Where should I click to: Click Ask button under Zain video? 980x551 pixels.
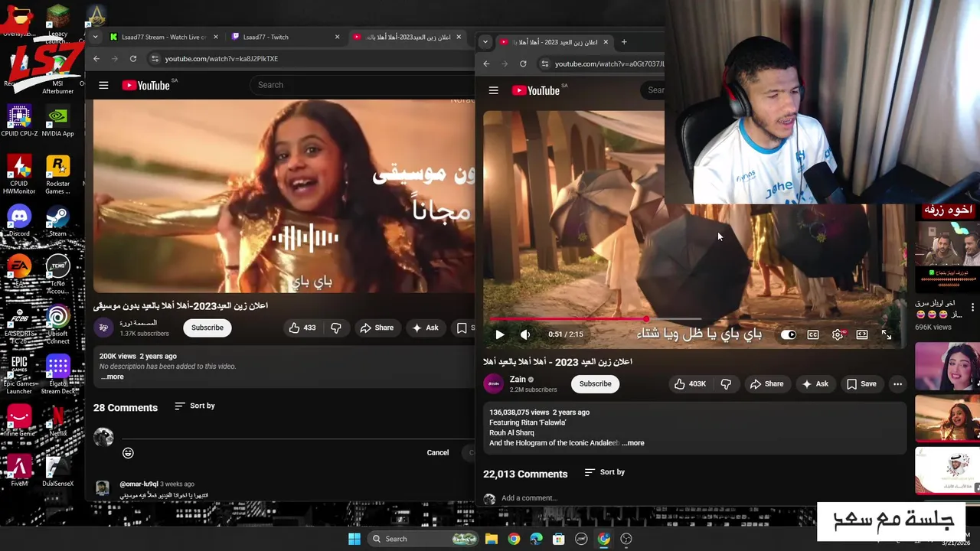pyautogui.click(x=815, y=384)
